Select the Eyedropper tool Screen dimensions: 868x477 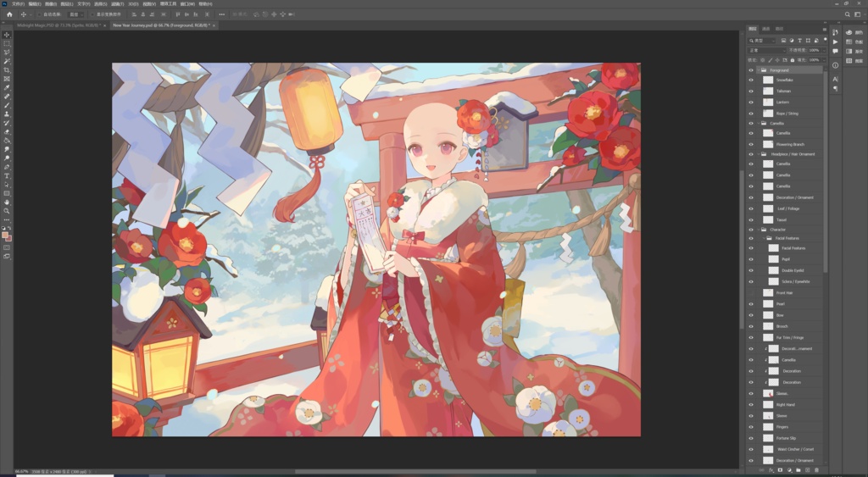coord(7,88)
